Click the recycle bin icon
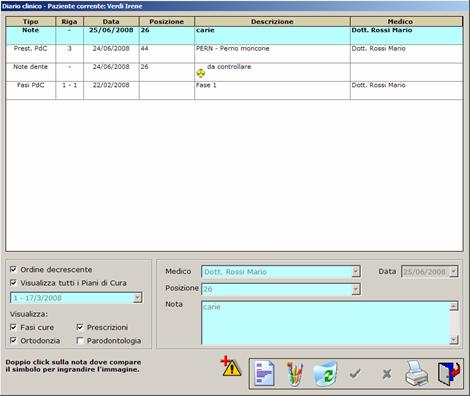 (x=325, y=374)
